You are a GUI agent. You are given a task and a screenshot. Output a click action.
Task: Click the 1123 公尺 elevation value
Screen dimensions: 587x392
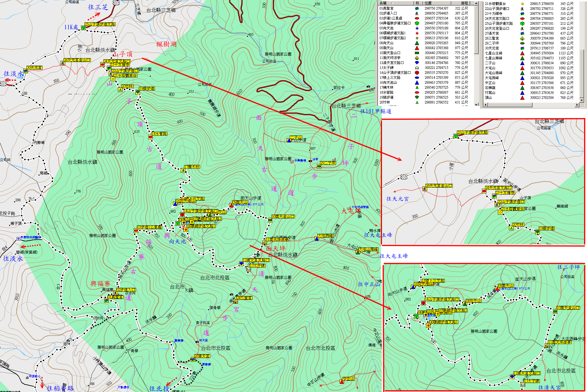pos(566,53)
